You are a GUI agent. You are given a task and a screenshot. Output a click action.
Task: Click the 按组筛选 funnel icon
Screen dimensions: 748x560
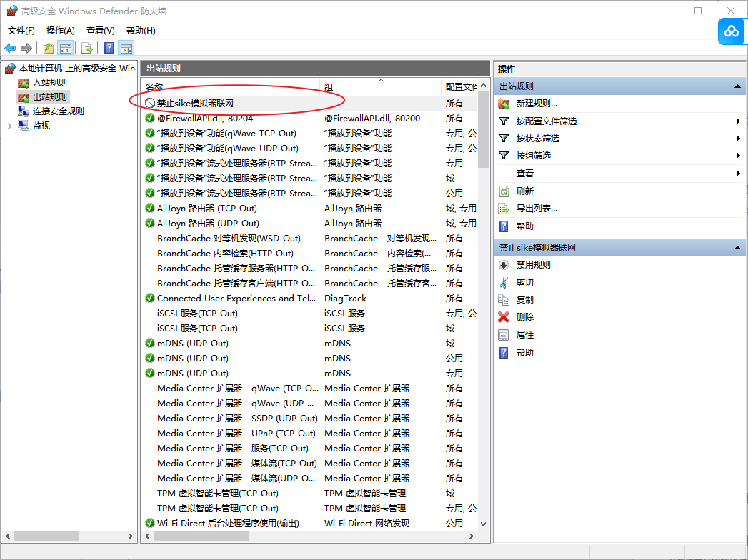(x=504, y=156)
